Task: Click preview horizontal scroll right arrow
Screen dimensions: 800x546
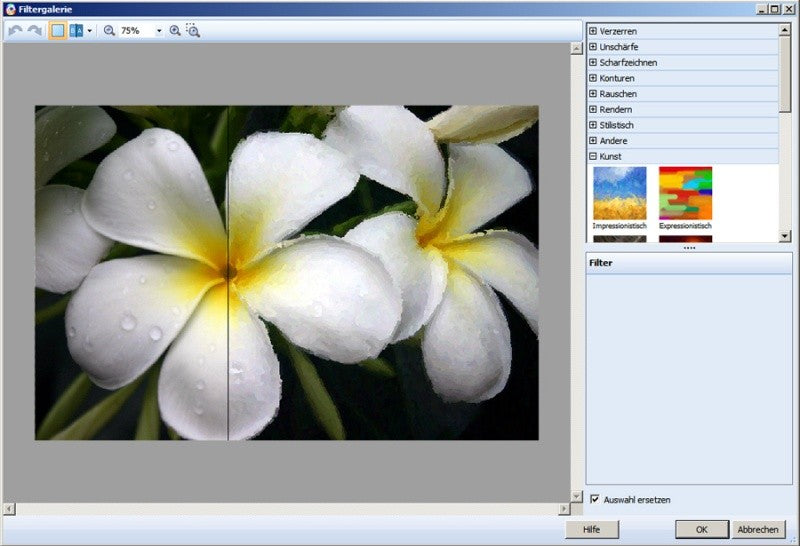Action: point(564,509)
